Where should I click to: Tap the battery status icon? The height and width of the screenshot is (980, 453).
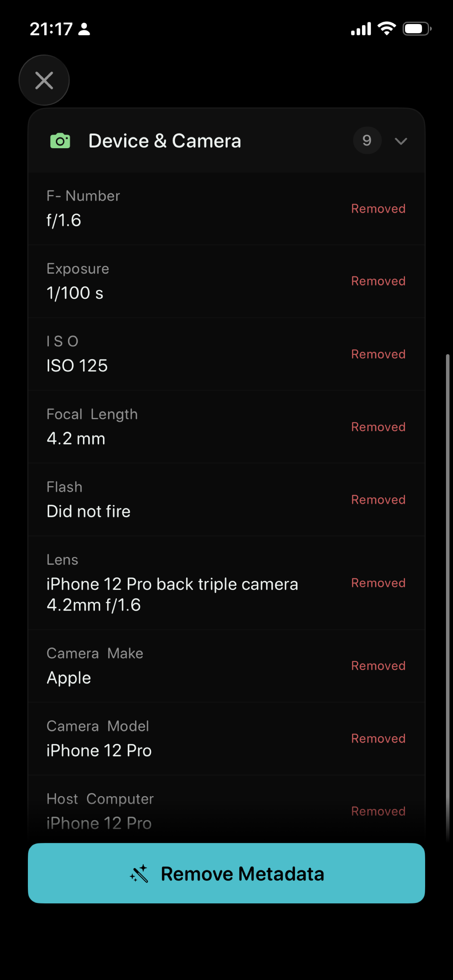[x=417, y=29]
